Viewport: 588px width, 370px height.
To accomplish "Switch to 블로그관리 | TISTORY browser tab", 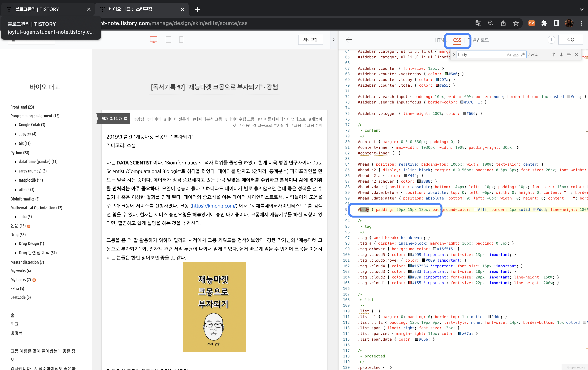I will click(x=37, y=9).
